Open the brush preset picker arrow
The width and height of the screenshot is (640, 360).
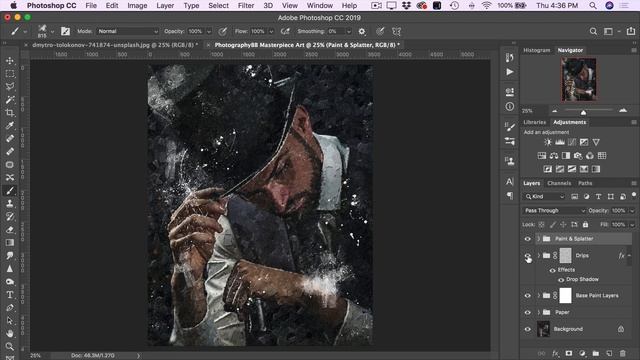[x=52, y=31]
